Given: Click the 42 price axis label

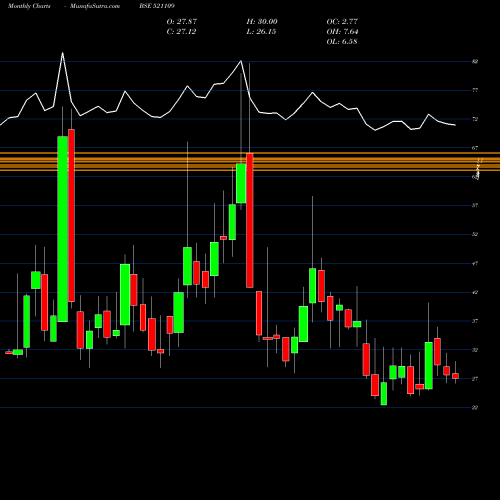Looking at the screenshot, I should tap(475, 292).
